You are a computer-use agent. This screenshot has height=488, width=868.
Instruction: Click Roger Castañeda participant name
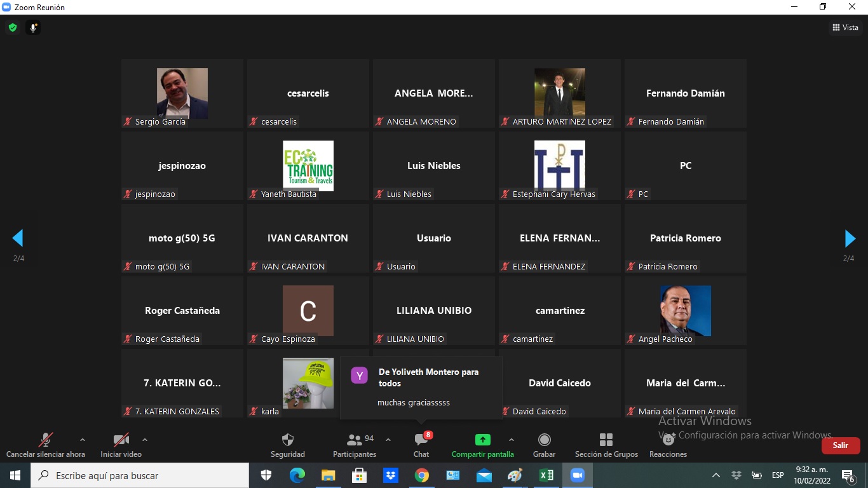coord(182,311)
